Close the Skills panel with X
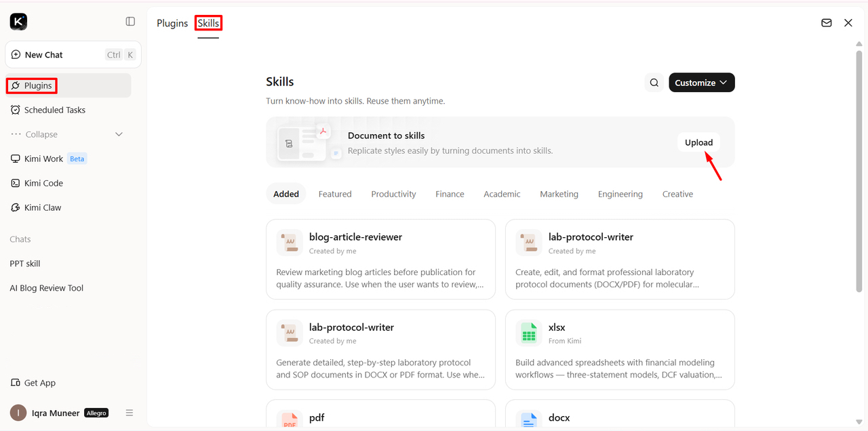The width and height of the screenshot is (868, 431). [x=848, y=22]
